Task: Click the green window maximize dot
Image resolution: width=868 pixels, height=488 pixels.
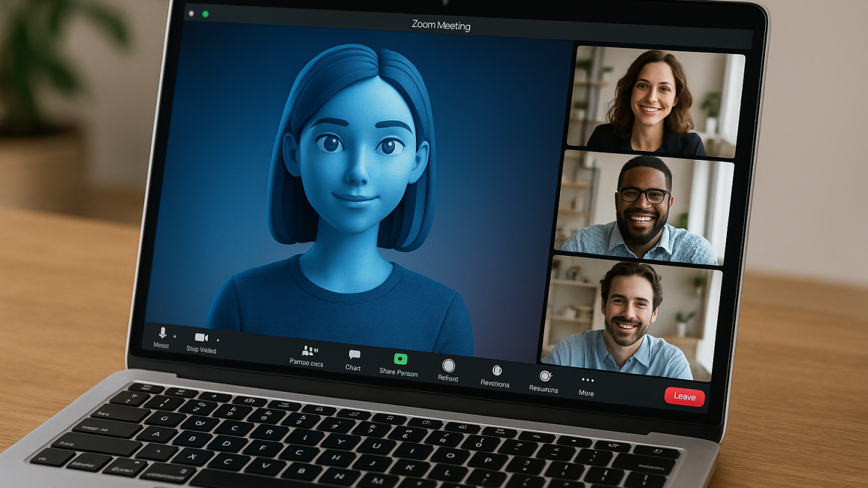Action: click(x=205, y=14)
